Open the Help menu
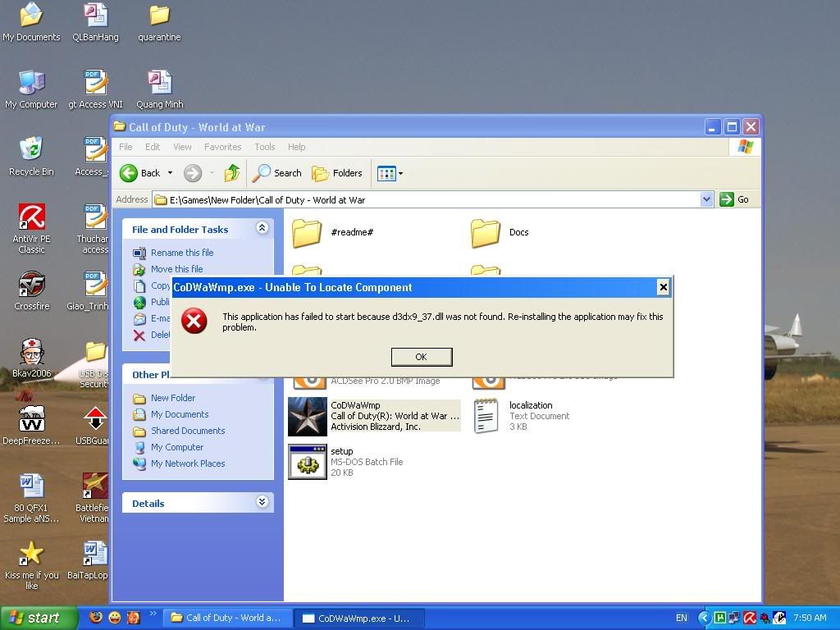The width and height of the screenshot is (840, 630). pyautogui.click(x=296, y=147)
